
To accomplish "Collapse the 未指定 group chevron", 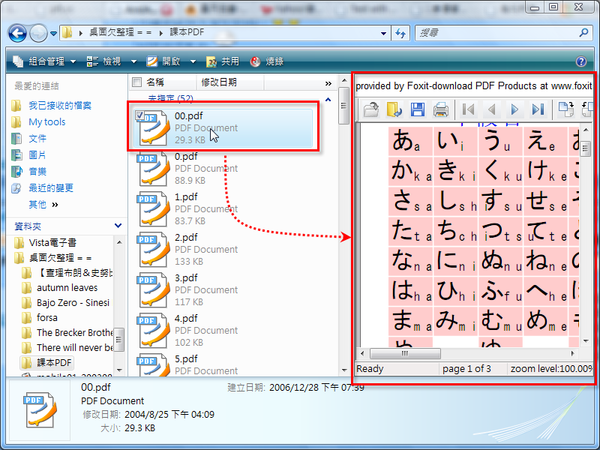I will (328, 99).
